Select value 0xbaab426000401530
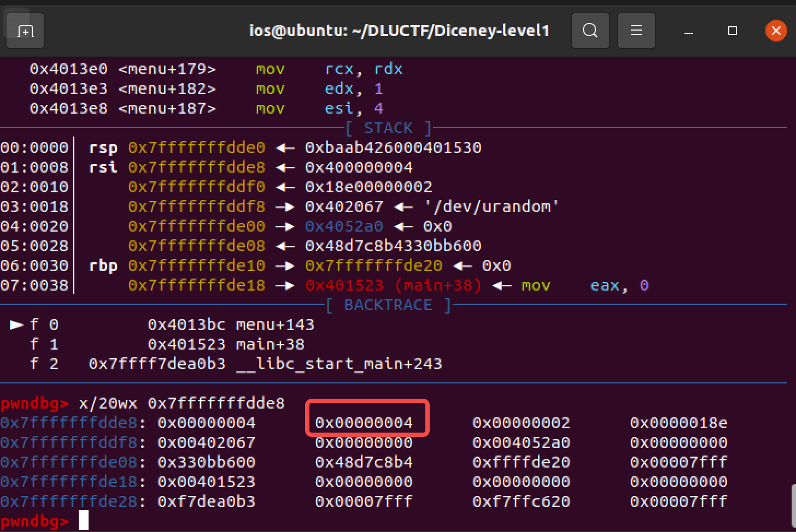 [393, 148]
